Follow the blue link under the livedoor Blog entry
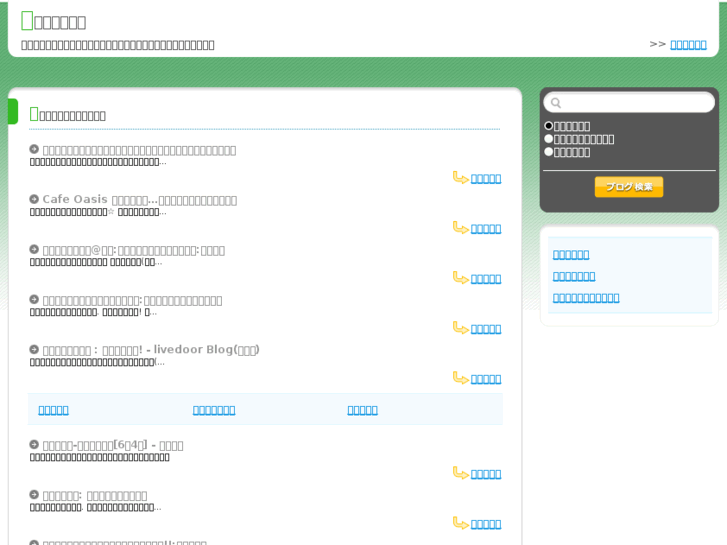The width and height of the screenshot is (727, 545). [x=486, y=379]
